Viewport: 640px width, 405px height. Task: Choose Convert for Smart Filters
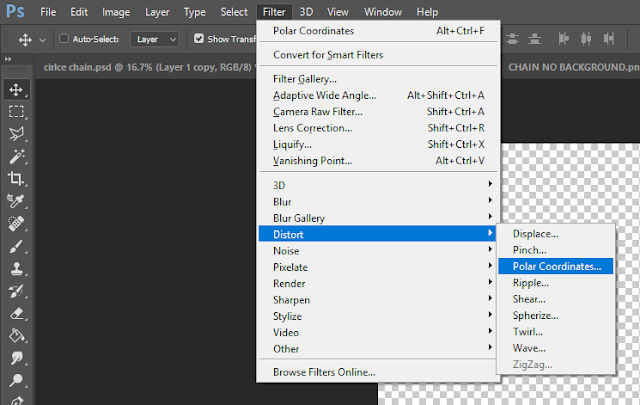pyautogui.click(x=378, y=55)
